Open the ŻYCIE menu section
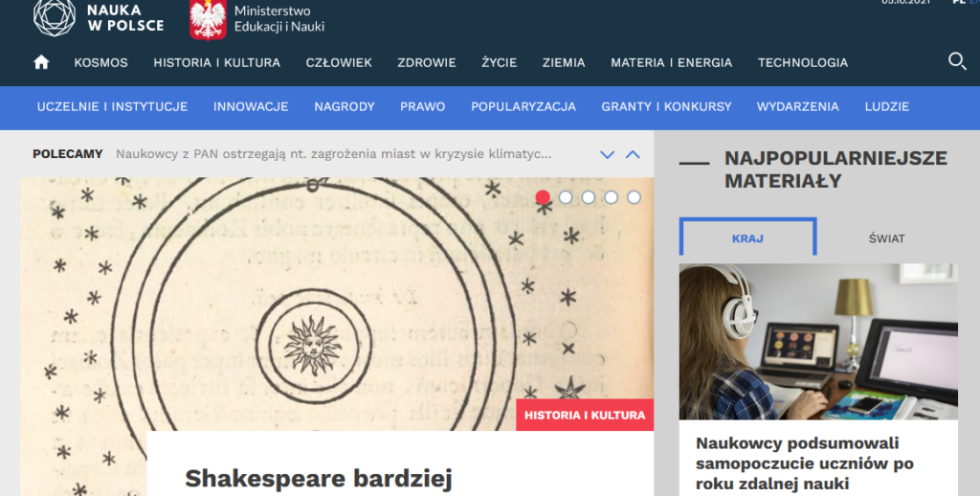The image size is (980, 496). click(x=500, y=62)
